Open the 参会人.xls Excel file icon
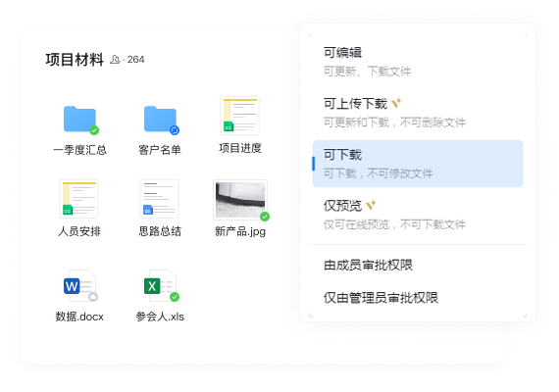 (160, 286)
